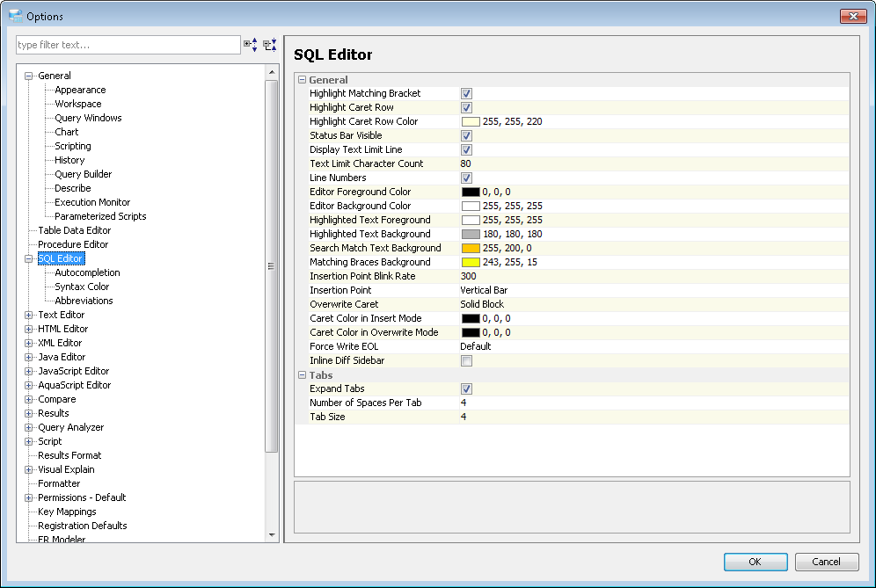Image resolution: width=876 pixels, height=588 pixels.
Task: Select Parameterized Scripts in tree
Action: pos(100,216)
